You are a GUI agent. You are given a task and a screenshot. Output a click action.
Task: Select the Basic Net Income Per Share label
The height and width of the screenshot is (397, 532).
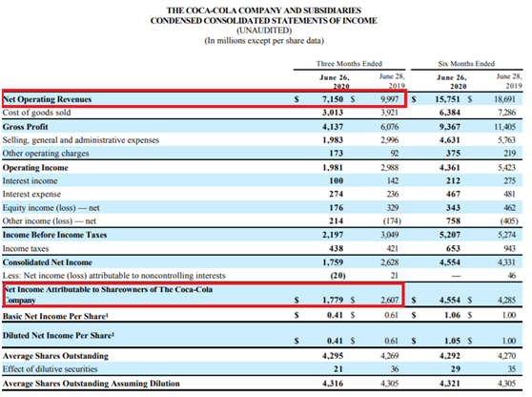pos(55,316)
